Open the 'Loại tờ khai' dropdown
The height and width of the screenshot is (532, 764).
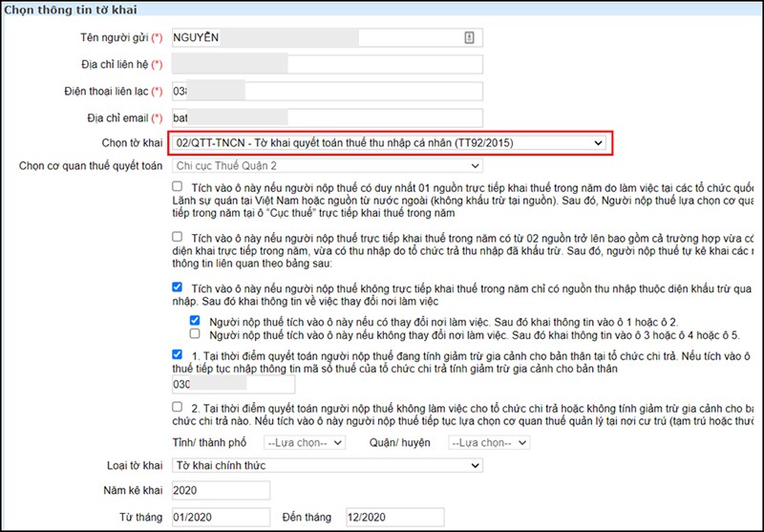point(328,465)
